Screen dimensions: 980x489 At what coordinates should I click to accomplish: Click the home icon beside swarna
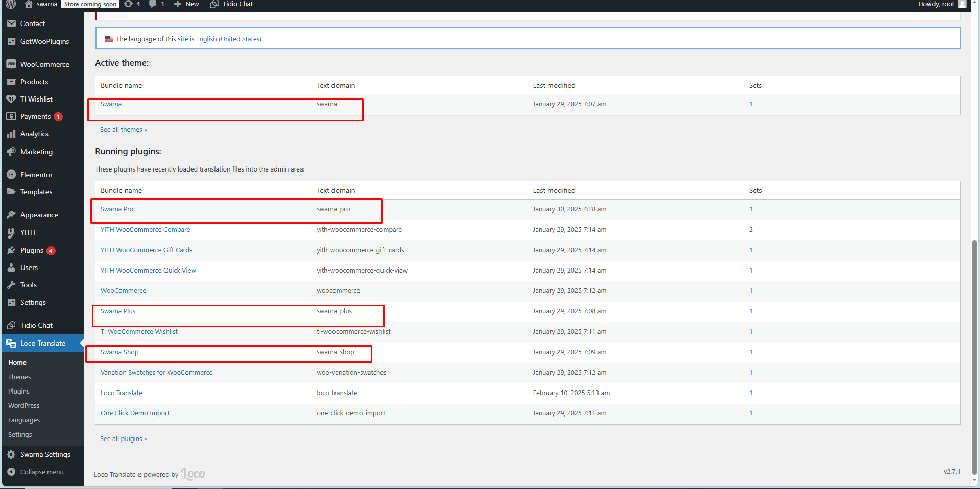coord(29,4)
